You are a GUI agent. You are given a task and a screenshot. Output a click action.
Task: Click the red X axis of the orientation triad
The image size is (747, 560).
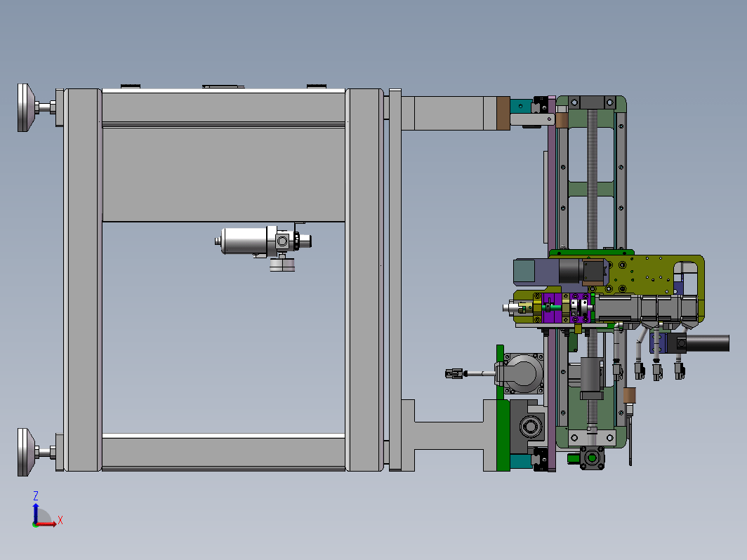(x=46, y=524)
